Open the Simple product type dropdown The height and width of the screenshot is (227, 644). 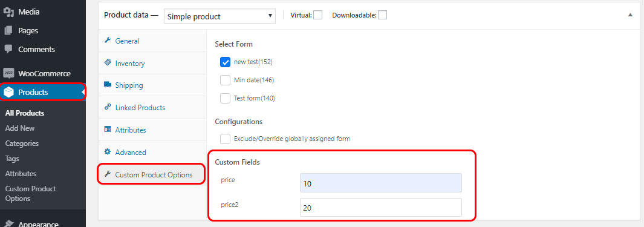[x=220, y=16]
